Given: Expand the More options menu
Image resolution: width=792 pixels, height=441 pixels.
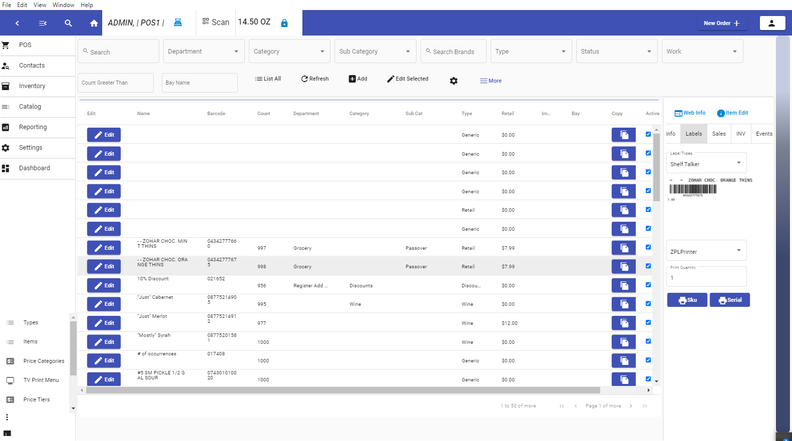Looking at the screenshot, I should pos(490,81).
